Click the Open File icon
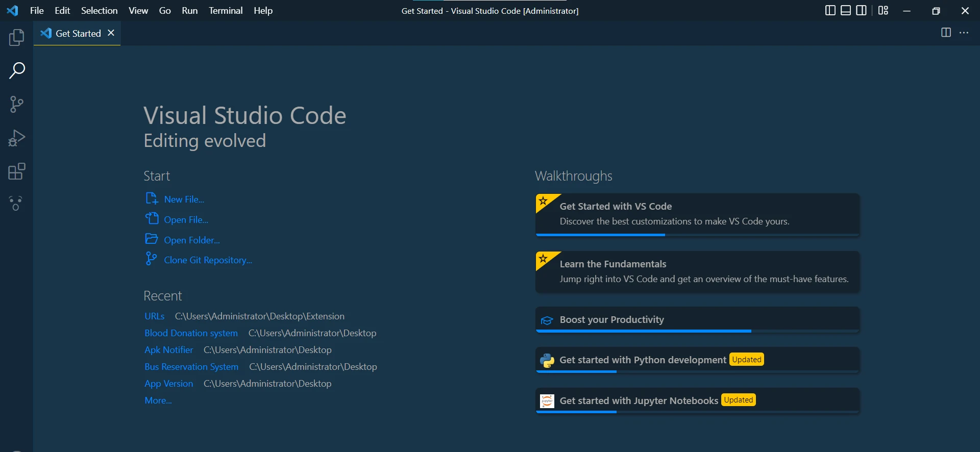980x452 pixels. coord(152,218)
